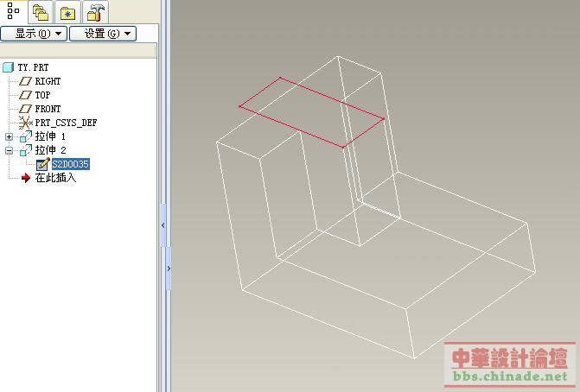Select the 在此插入 insert marker
The image size is (580, 392).
55,178
